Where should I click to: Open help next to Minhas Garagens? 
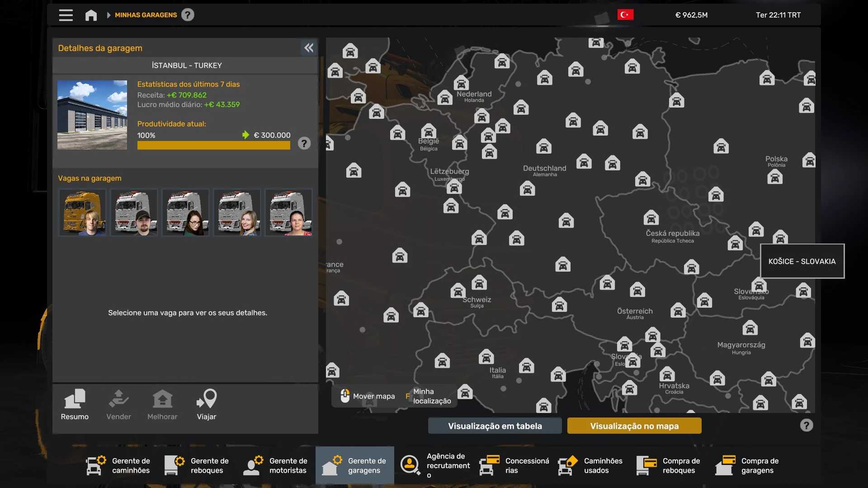point(188,15)
